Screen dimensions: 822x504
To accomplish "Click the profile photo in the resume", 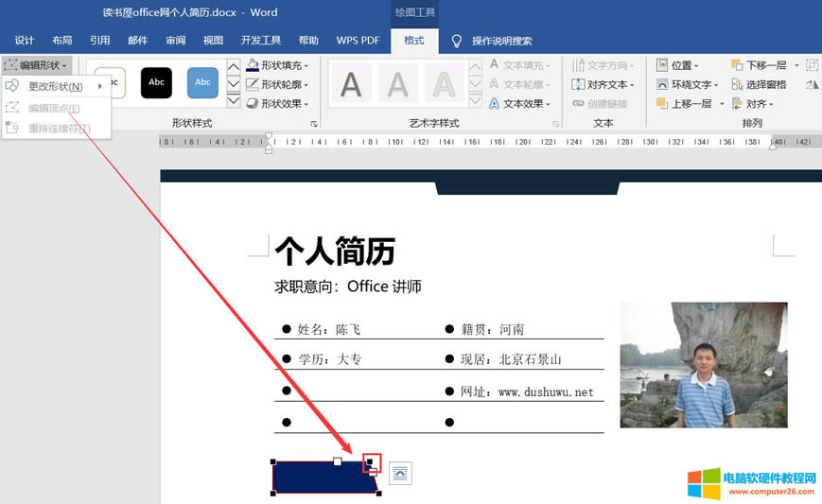I will pyautogui.click(x=704, y=365).
